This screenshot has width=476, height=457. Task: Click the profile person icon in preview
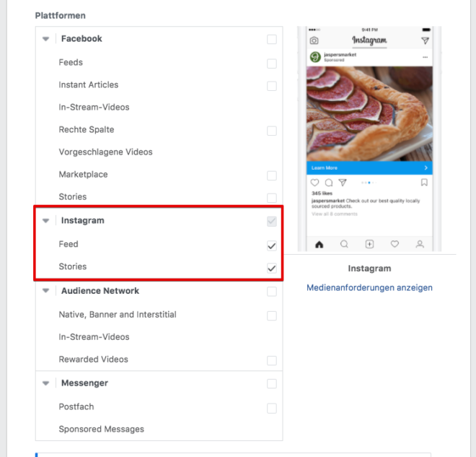(420, 244)
